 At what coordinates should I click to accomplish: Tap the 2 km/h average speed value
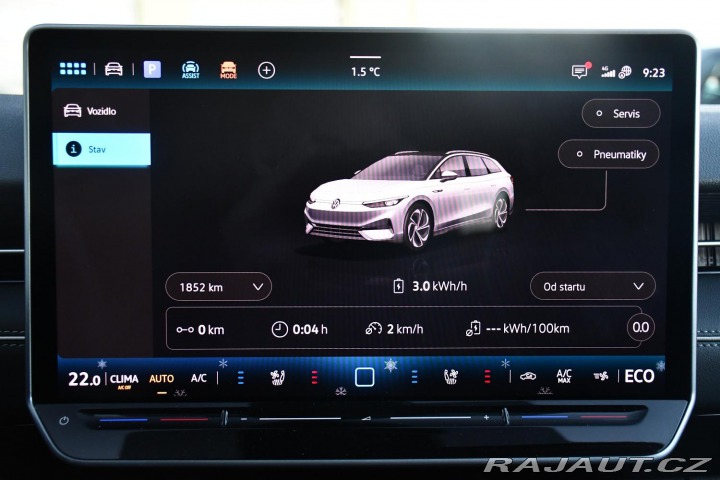pos(394,329)
